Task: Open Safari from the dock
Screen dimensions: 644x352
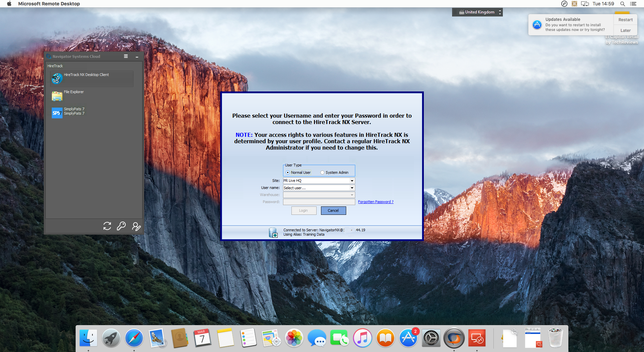Action: pos(134,338)
